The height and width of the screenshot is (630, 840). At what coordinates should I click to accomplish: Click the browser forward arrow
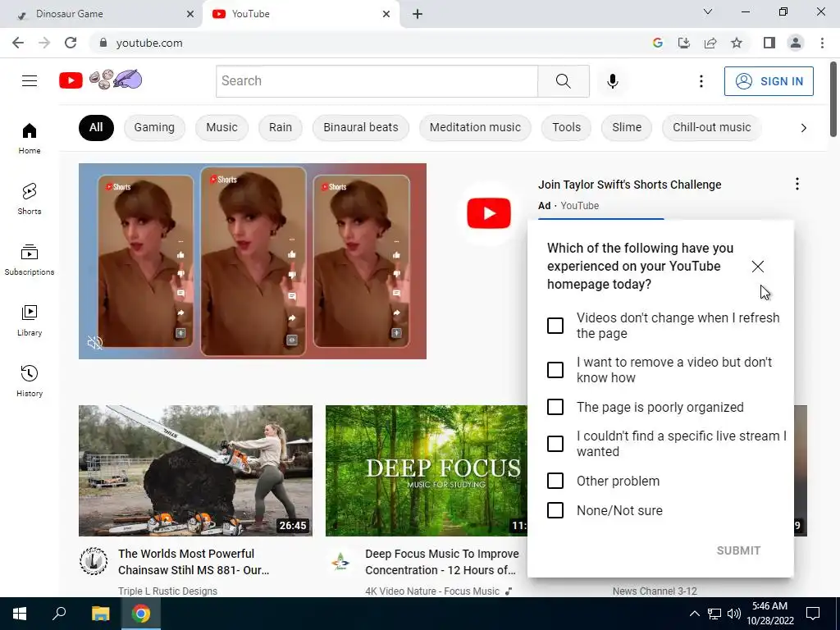pos(44,43)
